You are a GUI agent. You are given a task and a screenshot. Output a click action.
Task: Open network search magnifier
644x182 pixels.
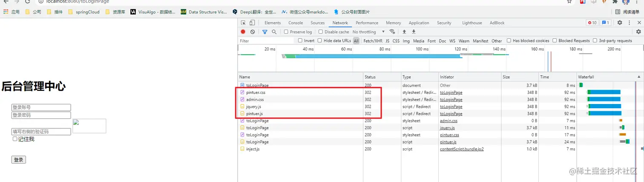(x=274, y=32)
